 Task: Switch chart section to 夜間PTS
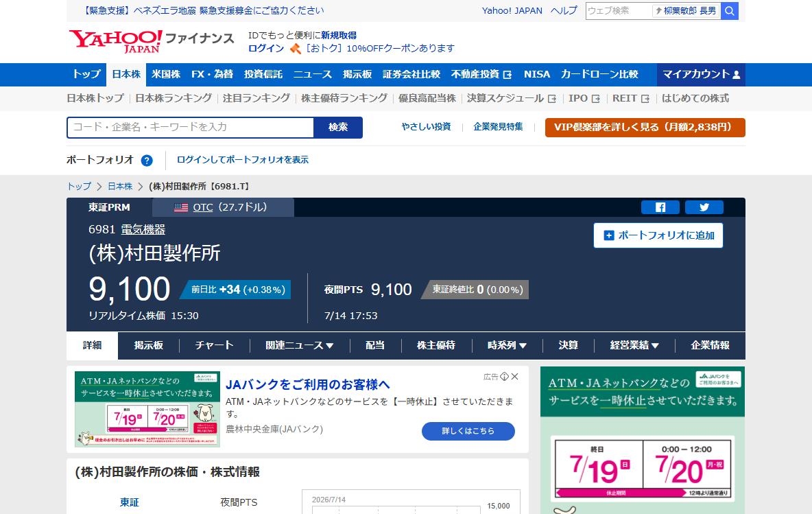pos(239,502)
